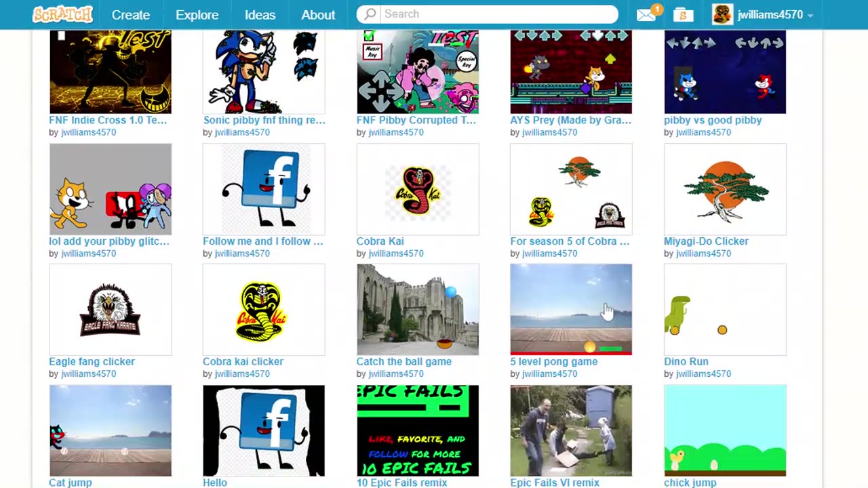Click the Cobra Kai title link
868x488 pixels.
[x=380, y=241]
